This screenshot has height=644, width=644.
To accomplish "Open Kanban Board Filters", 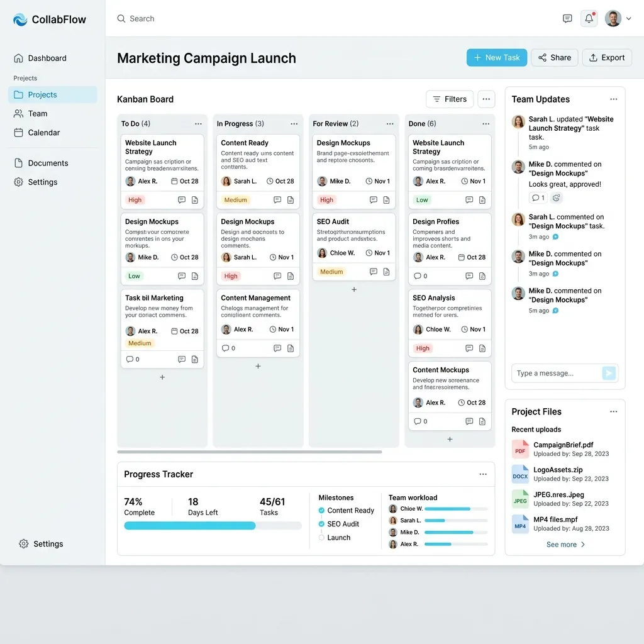I will pos(450,99).
